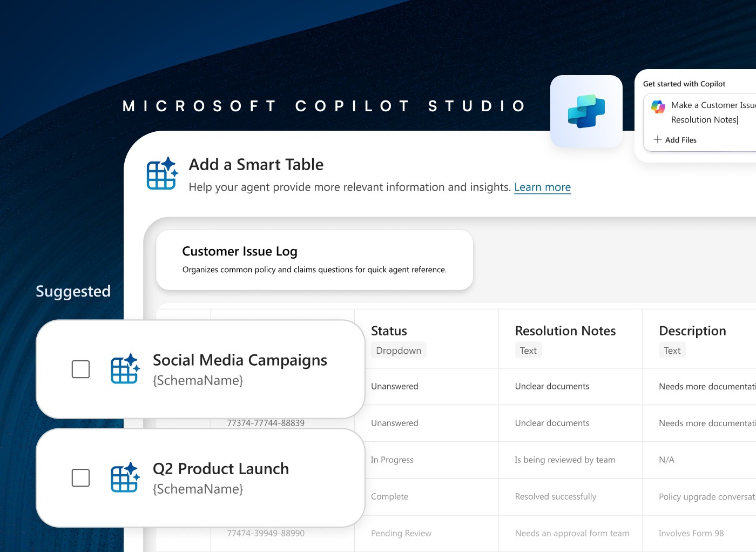Click the ID cell 77474-39949-88990
Viewport: 756px width, 552px height.
pos(266,533)
